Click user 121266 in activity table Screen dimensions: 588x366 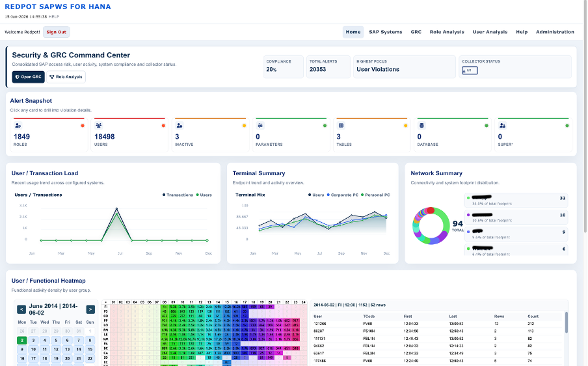click(320, 324)
